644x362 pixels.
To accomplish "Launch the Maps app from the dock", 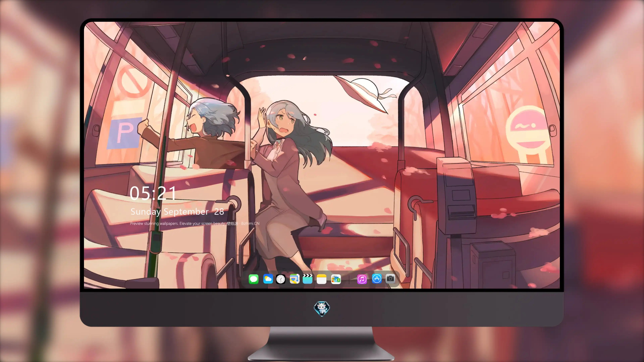I will (294, 279).
